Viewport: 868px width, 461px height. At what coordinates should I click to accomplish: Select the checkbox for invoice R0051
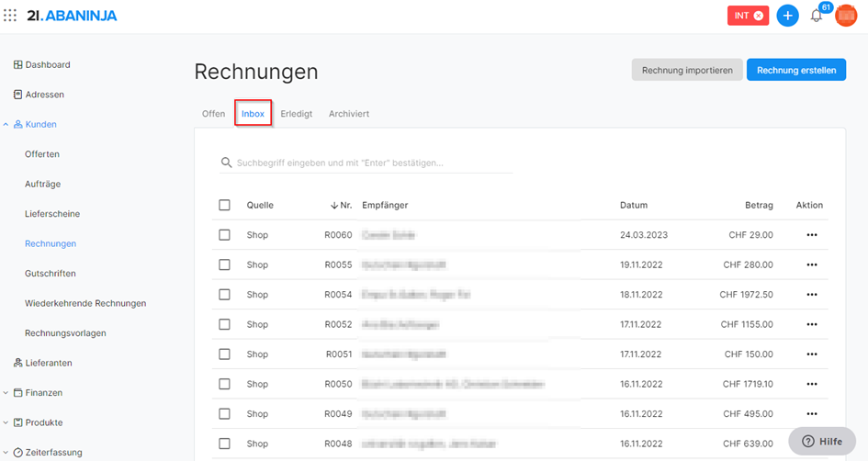pyautogui.click(x=224, y=354)
